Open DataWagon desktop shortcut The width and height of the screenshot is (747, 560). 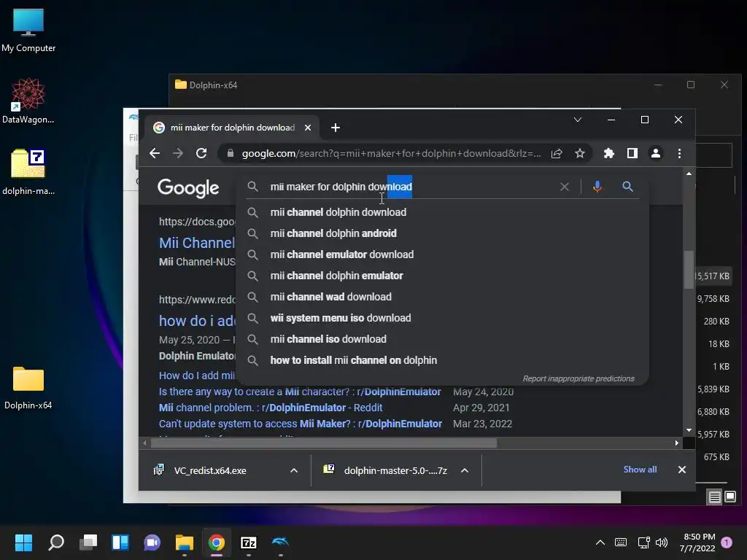pos(28,101)
